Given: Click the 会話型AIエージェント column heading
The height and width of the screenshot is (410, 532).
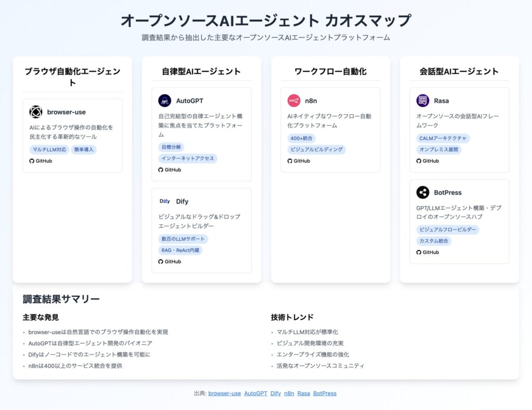Looking at the screenshot, I should point(459,72).
